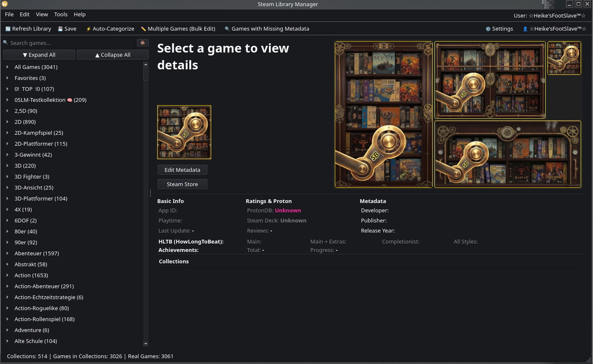This screenshot has width=593, height=364.
Task: Click into the Search games field
Action: tap(71, 43)
